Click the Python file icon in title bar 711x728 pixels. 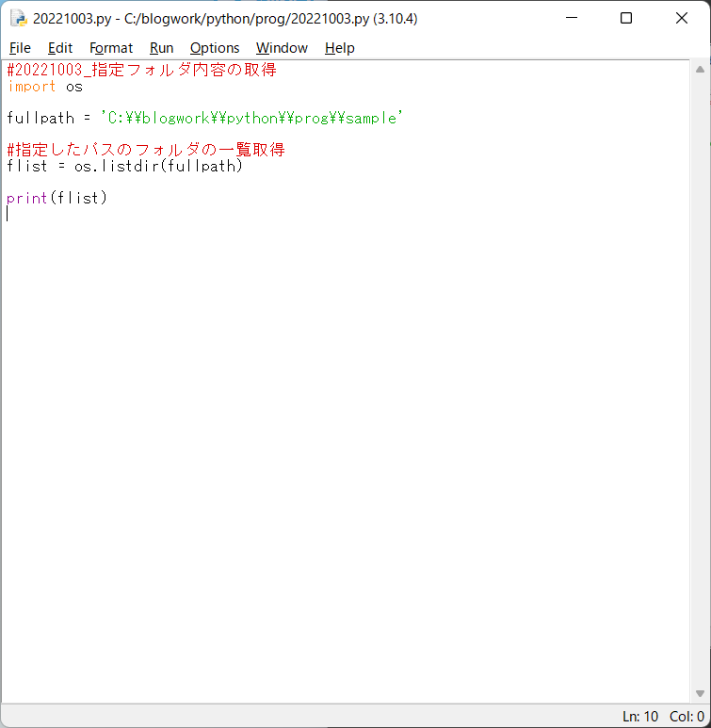(x=19, y=18)
